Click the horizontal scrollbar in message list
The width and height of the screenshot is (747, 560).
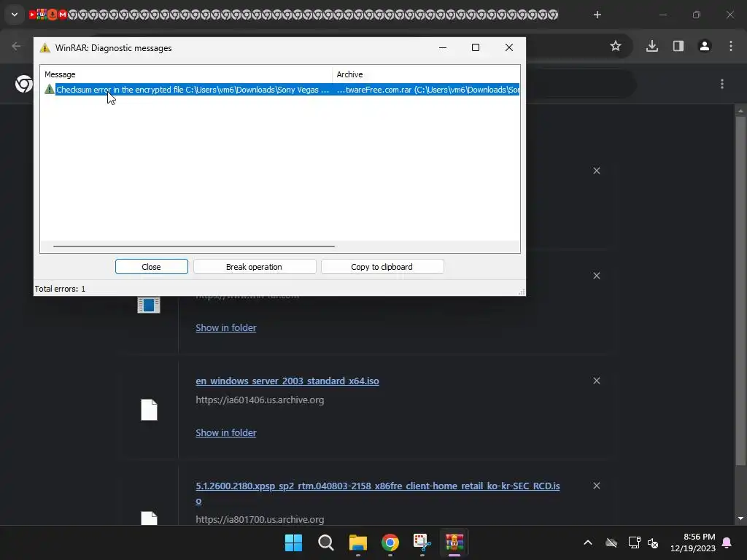tap(194, 246)
